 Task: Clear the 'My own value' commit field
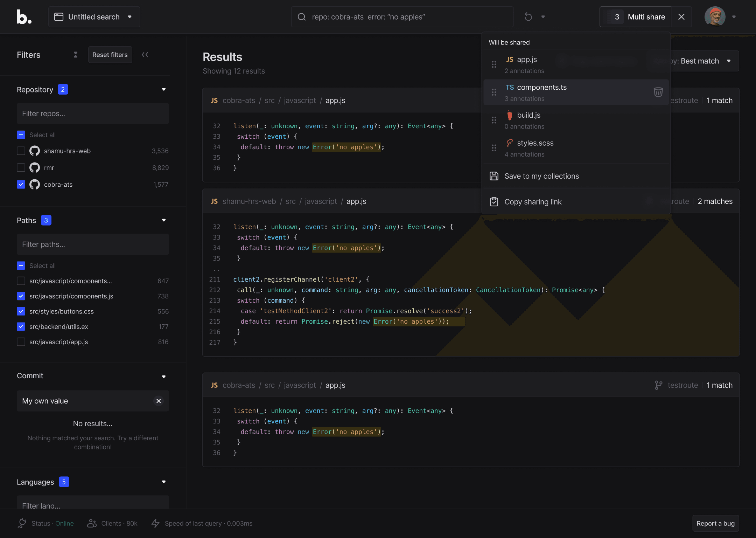point(159,401)
